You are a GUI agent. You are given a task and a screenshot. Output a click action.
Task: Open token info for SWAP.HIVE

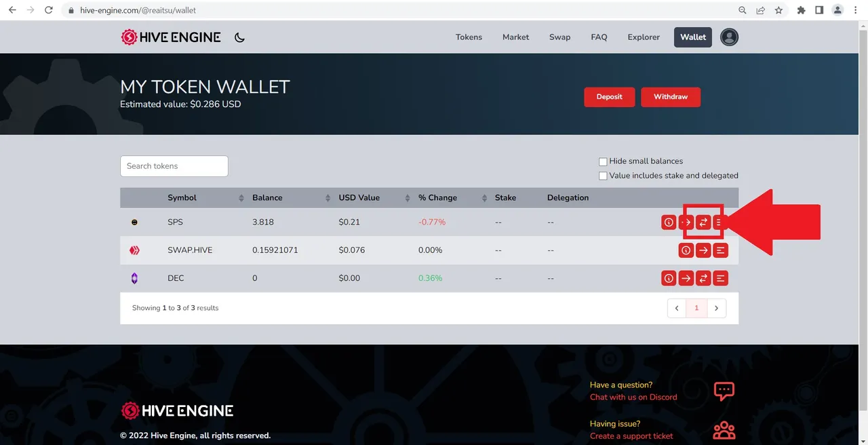click(x=686, y=250)
